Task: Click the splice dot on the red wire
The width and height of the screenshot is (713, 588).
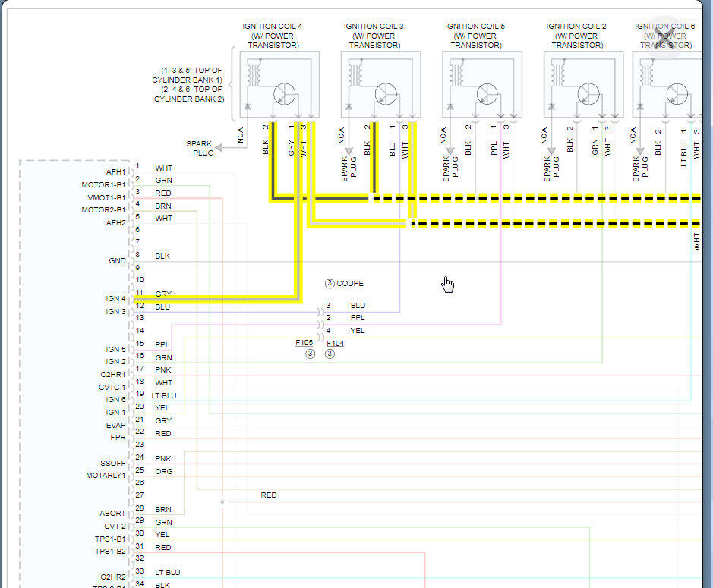Action: click(222, 502)
